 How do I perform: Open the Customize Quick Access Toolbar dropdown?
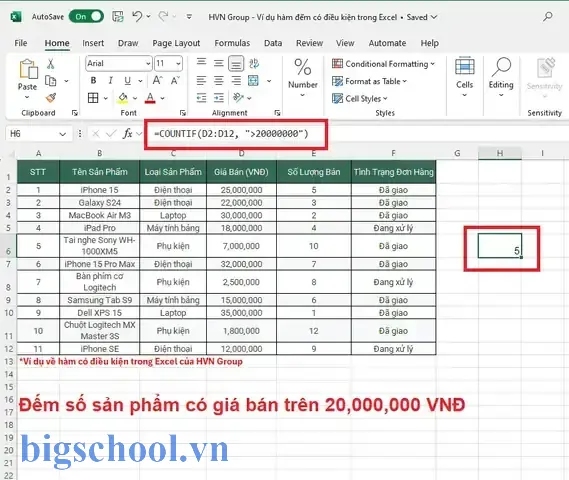pos(189,16)
